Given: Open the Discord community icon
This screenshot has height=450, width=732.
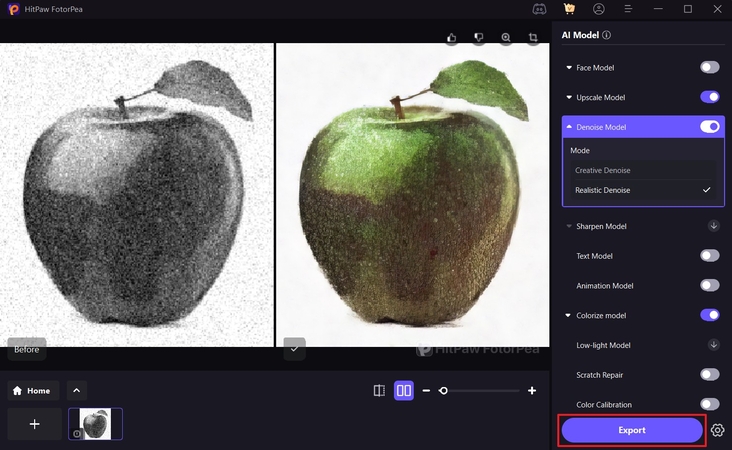Looking at the screenshot, I should [539, 9].
